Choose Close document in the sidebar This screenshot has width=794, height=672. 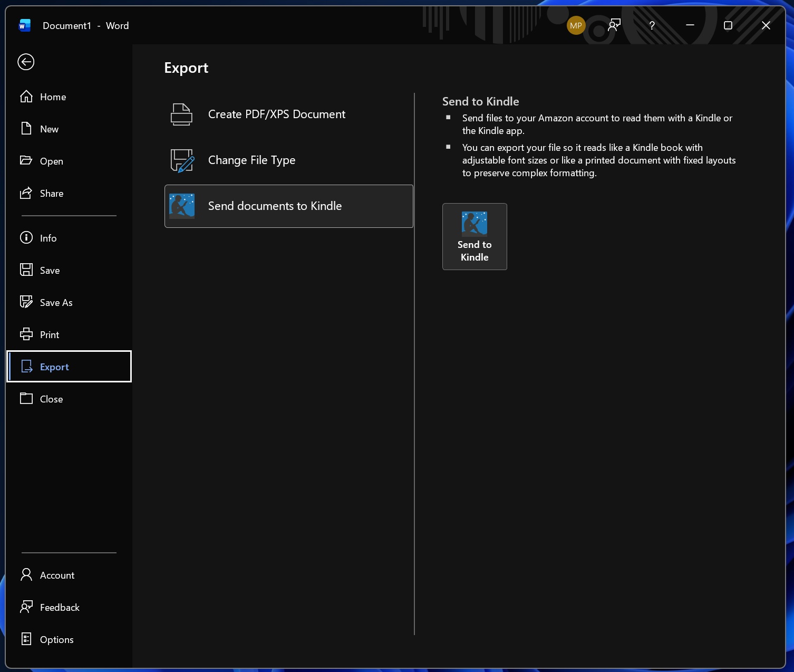[x=69, y=399]
